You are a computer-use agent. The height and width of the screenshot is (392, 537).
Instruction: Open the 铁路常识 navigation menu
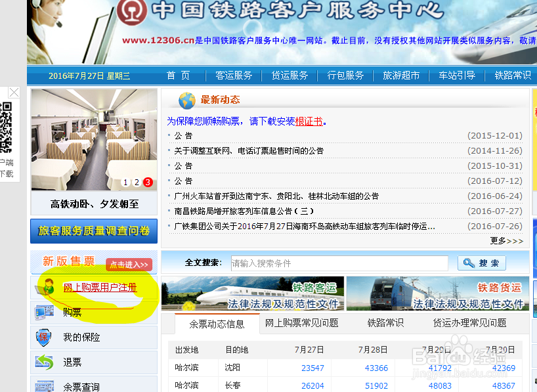click(x=513, y=76)
